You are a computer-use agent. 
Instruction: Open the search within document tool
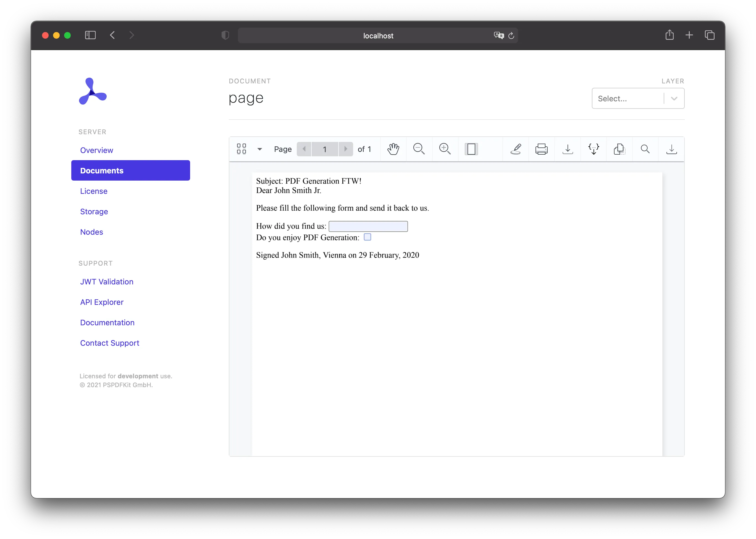[x=645, y=149]
